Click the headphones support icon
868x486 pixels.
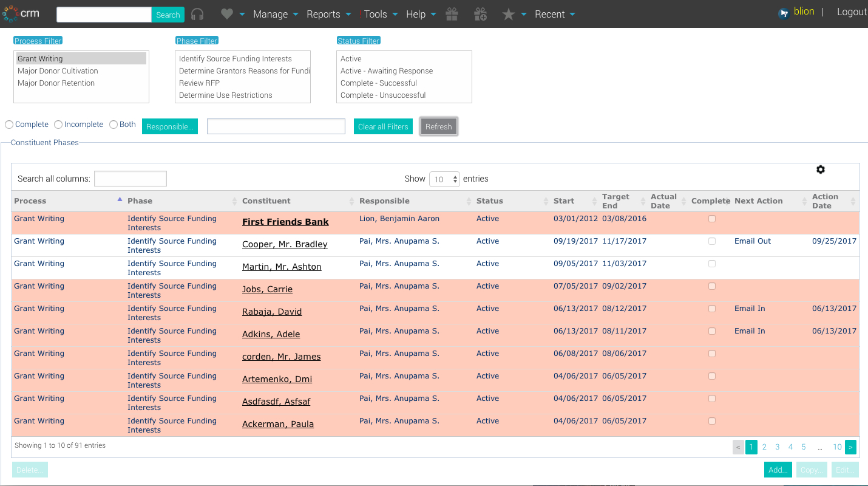click(x=197, y=14)
